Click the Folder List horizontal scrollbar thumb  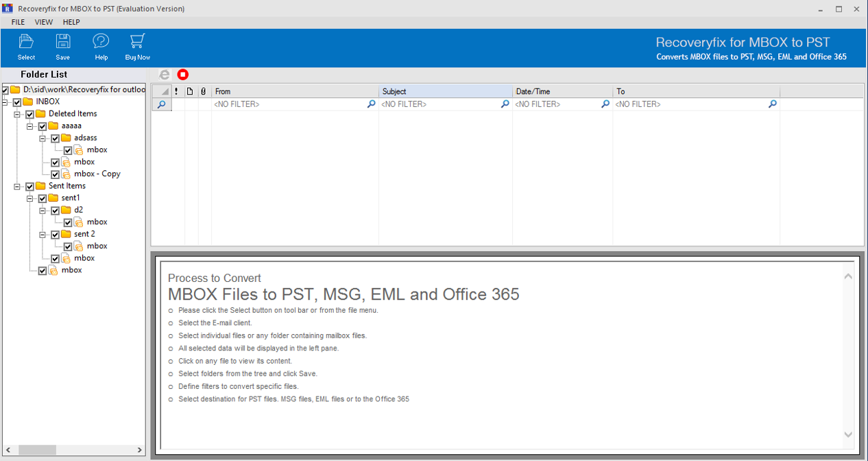[37, 450]
